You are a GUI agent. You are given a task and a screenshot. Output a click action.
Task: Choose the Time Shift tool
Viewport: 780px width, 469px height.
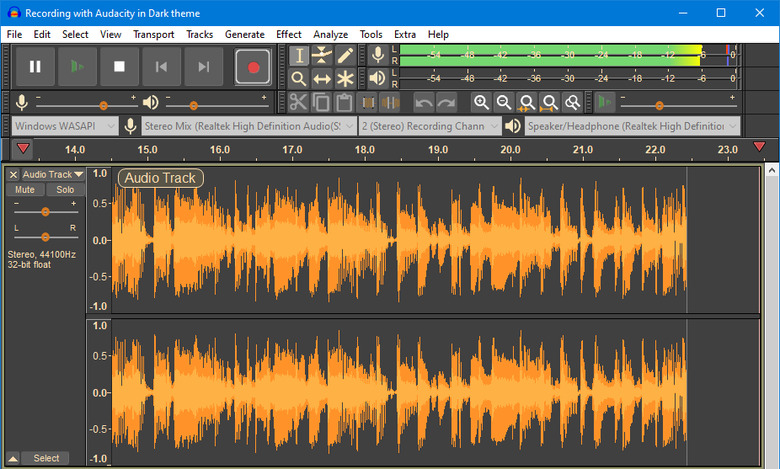point(322,79)
